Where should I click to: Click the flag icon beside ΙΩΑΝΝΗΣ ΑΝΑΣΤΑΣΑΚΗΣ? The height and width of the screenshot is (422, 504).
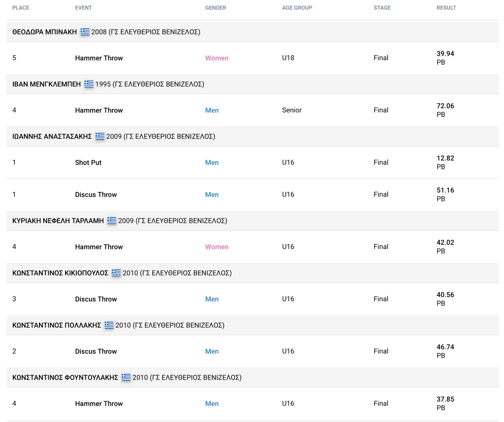(100, 137)
